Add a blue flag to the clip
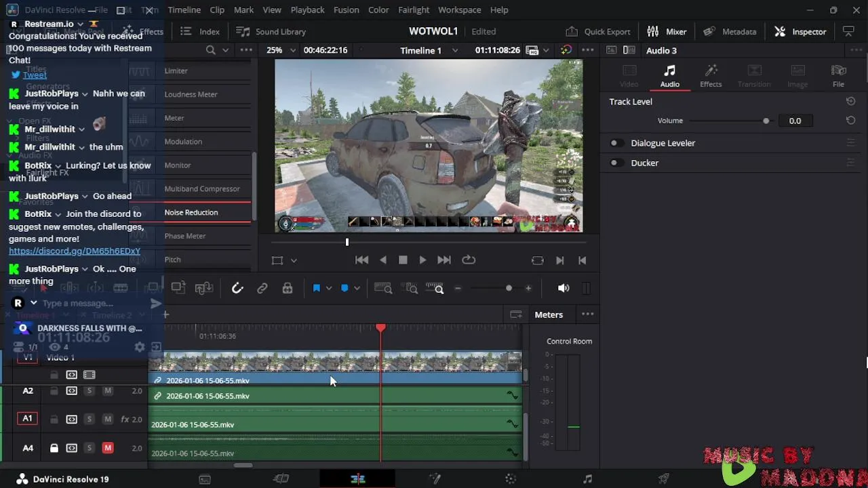Screen dimensions: 868x488 [316, 288]
